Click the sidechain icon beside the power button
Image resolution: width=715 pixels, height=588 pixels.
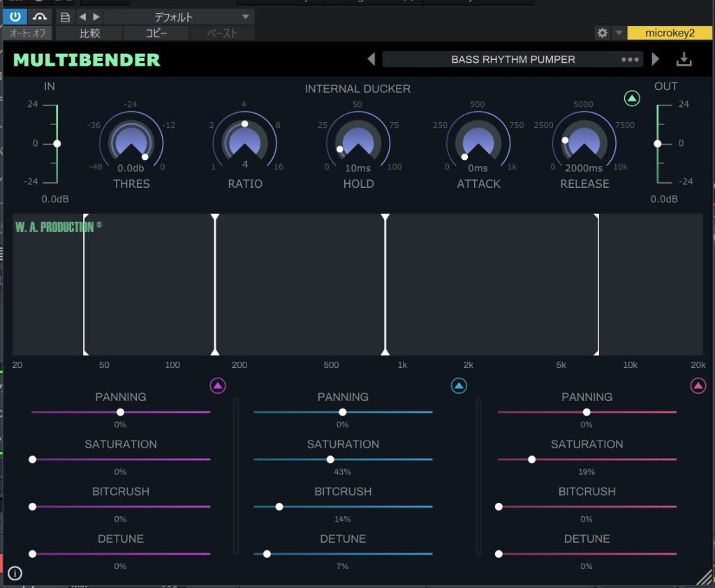click(x=40, y=17)
